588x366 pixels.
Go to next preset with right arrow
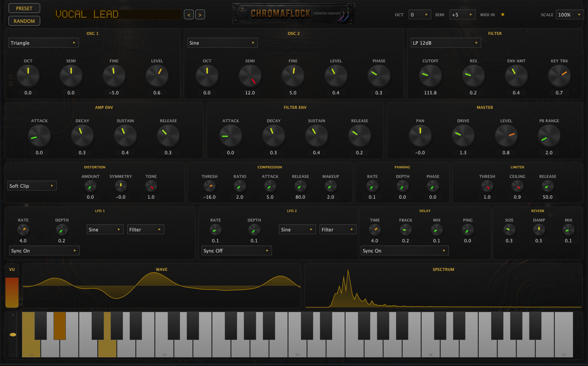pyautogui.click(x=200, y=14)
